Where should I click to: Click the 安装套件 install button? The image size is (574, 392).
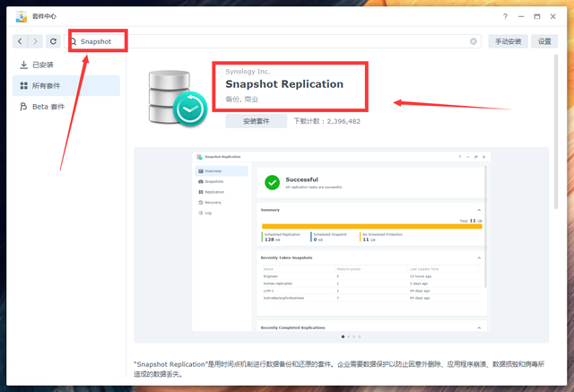[257, 121]
